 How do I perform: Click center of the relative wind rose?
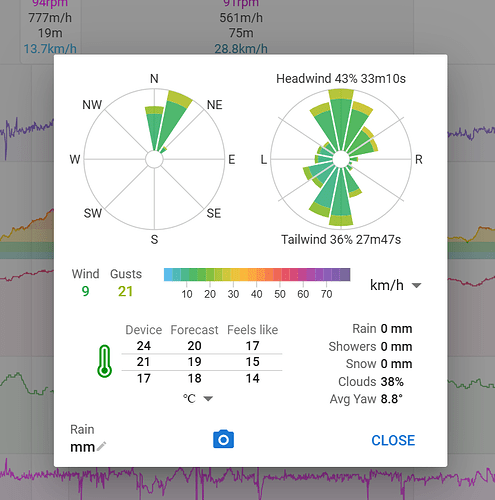pyautogui.click(x=341, y=159)
